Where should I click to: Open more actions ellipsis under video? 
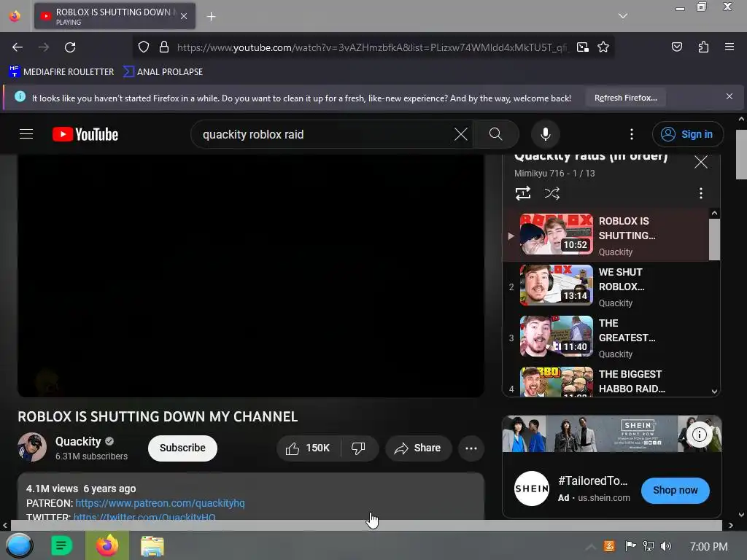pos(471,448)
